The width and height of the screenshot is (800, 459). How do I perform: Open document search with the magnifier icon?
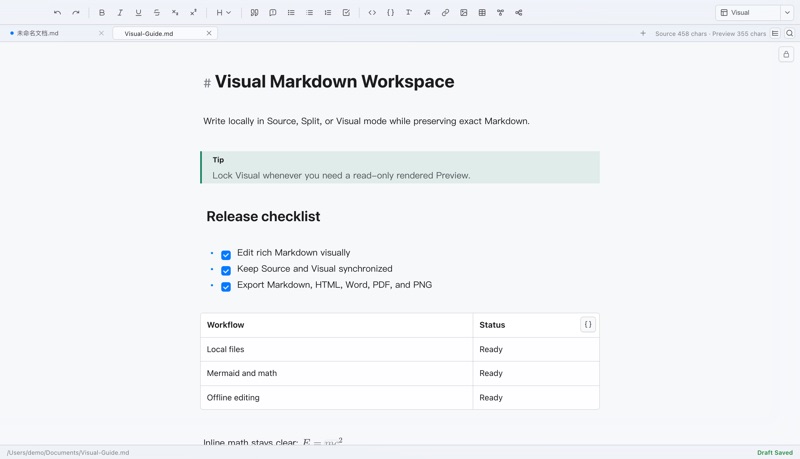pyautogui.click(x=790, y=33)
